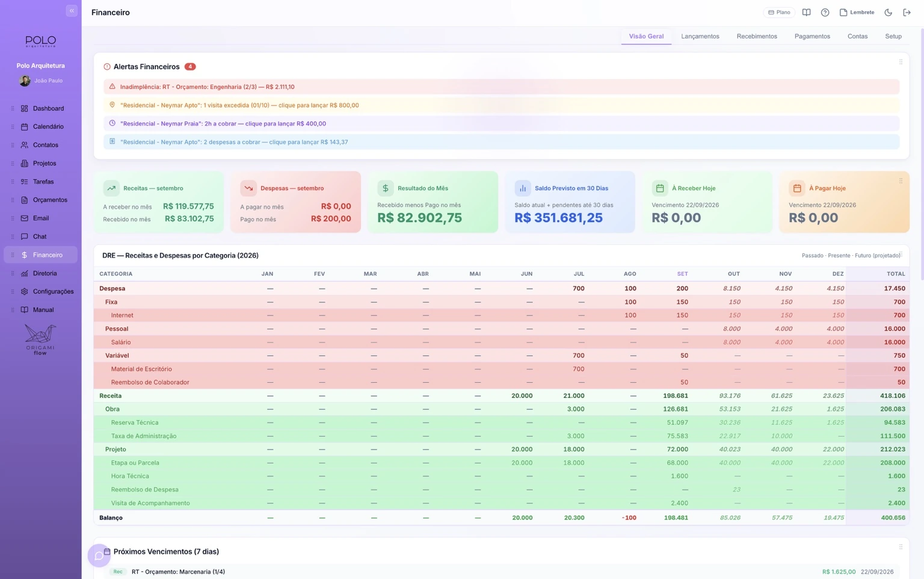This screenshot has height=579, width=924.
Task: Click the Plano button in the top bar
Action: (x=779, y=13)
